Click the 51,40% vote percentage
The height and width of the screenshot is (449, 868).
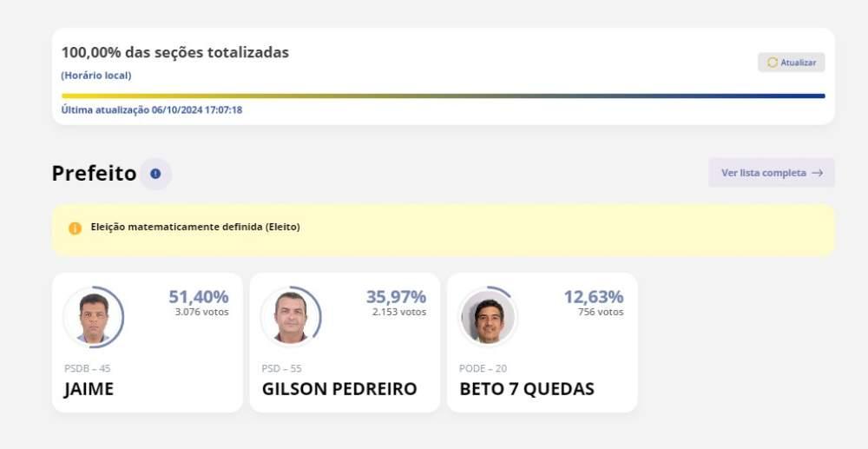click(x=199, y=297)
